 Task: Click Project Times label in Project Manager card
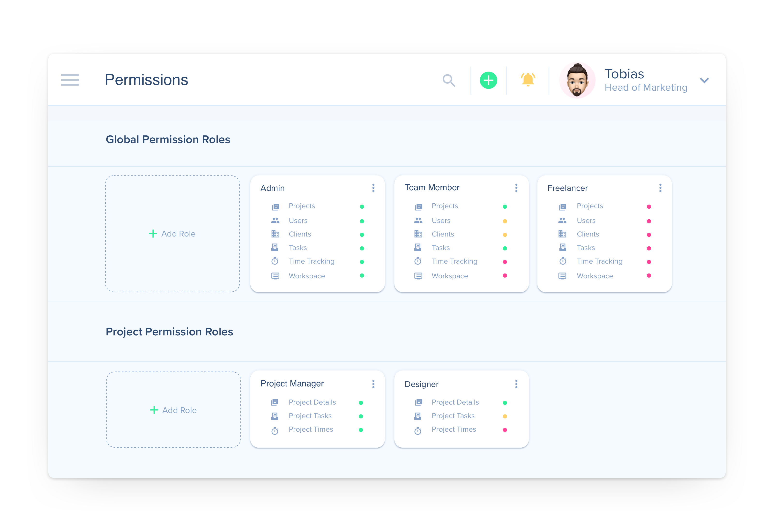click(311, 429)
